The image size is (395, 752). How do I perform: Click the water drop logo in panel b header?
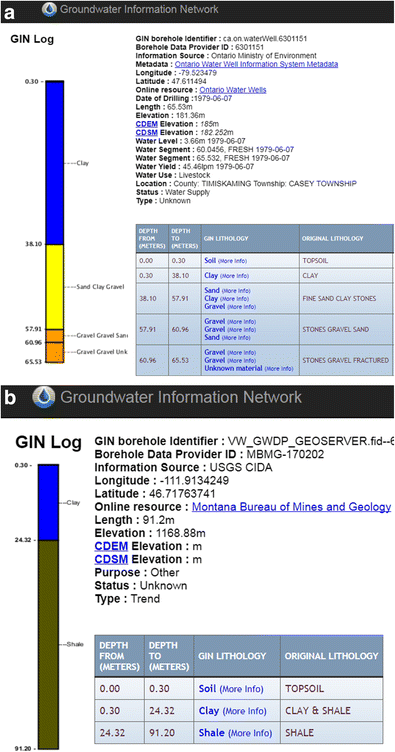[x=45, y=398]
